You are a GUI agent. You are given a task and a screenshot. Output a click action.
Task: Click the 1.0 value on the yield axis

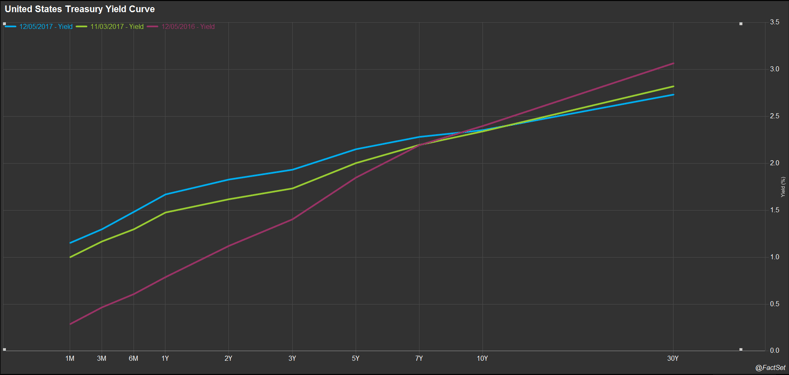(775, 257)
